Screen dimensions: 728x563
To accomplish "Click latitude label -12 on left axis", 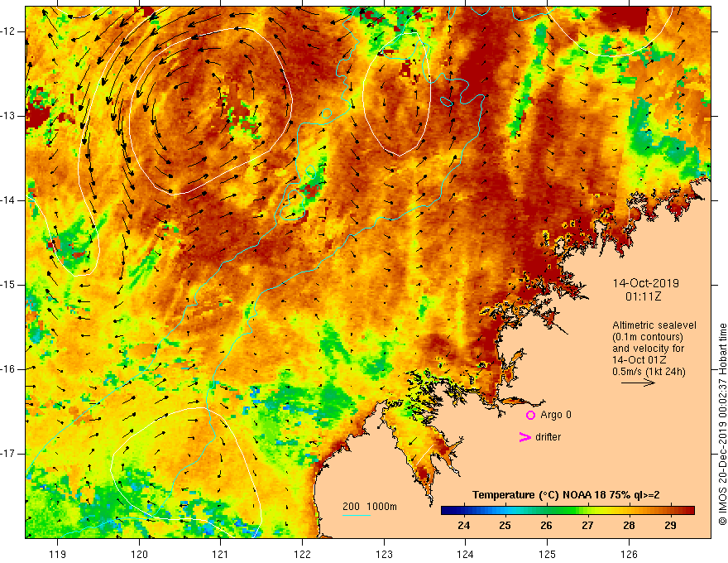I will [x=8, y=31].
